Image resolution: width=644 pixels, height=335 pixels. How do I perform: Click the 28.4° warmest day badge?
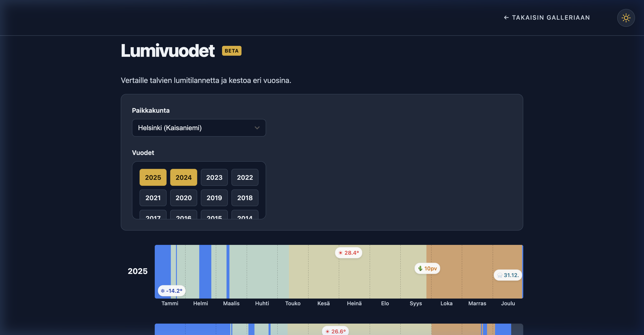(x=349, y=253)
